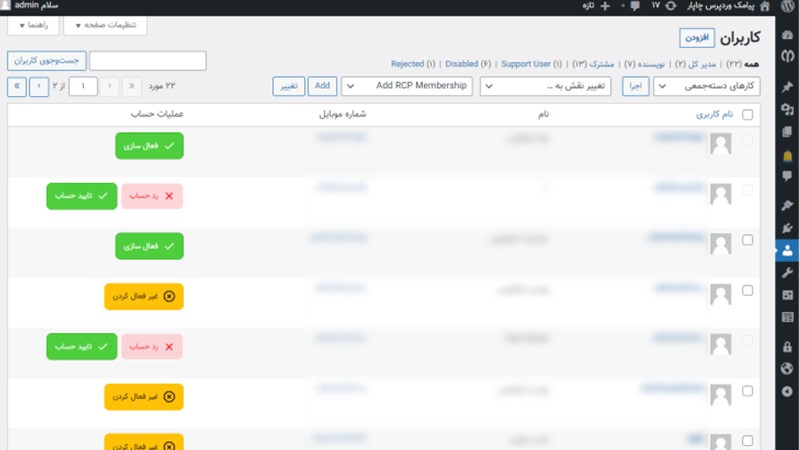This screenshot has width=800, height=450.
Task: Open the Posts pin icon in sidebar
Action: (x=788, y=87)
